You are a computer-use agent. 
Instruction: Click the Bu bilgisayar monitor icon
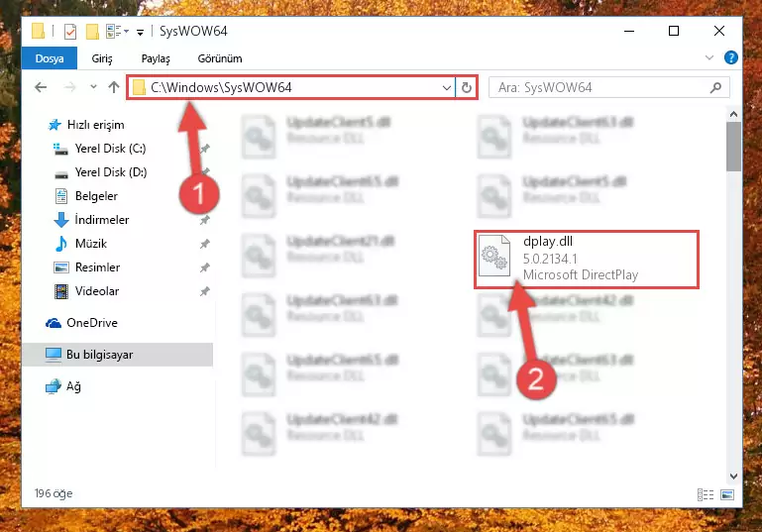54,355
